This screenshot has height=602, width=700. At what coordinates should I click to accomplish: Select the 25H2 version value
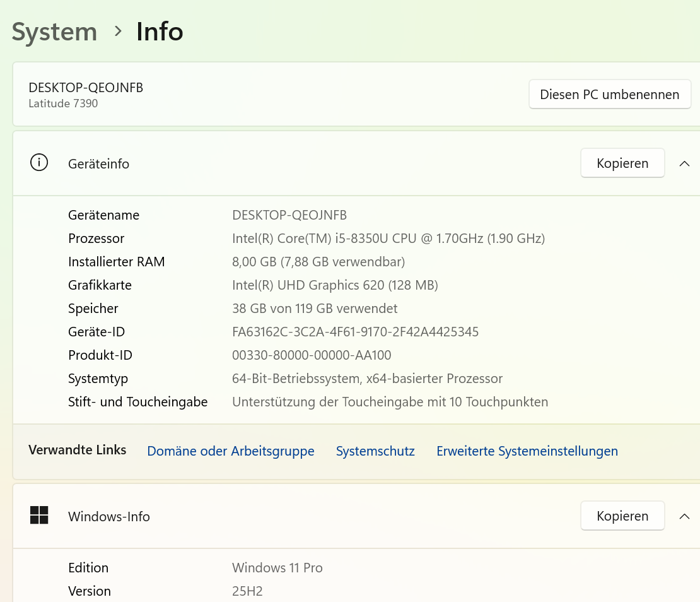pos(247,591)
